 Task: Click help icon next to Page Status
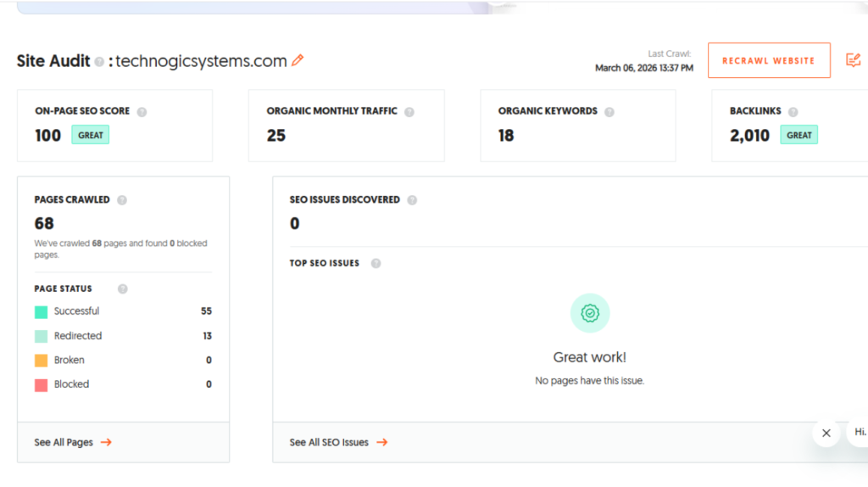[122, 288]
